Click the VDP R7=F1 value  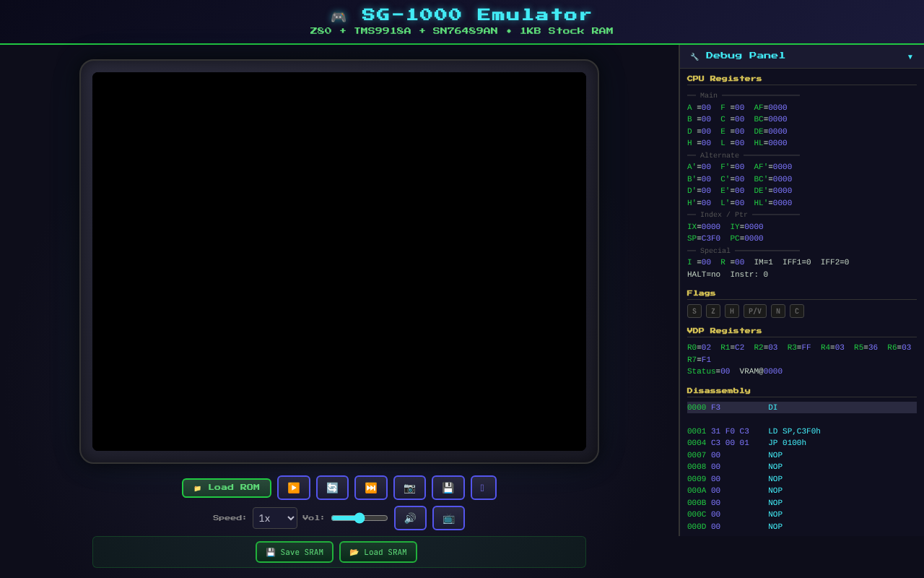(x=699, y=360)
